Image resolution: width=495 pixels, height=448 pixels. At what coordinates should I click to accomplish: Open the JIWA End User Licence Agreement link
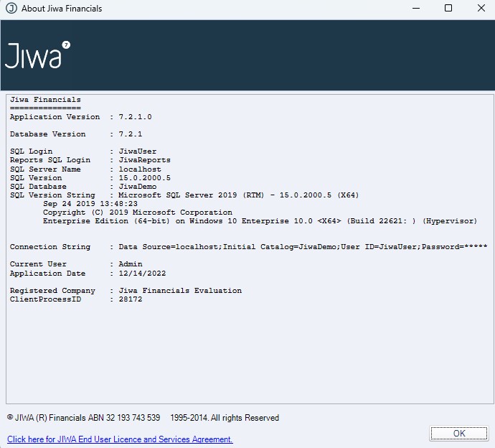[x=120, y=439]
